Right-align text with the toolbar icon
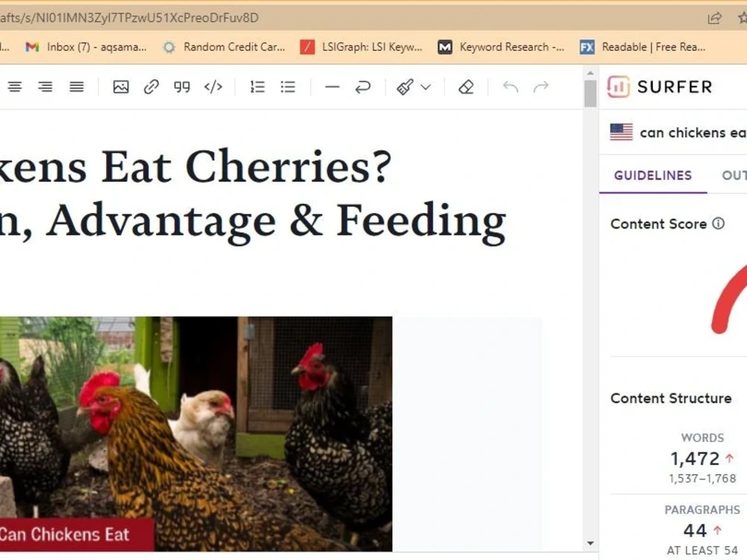This screenshot has width=747, height=560. tap(46, 87)
